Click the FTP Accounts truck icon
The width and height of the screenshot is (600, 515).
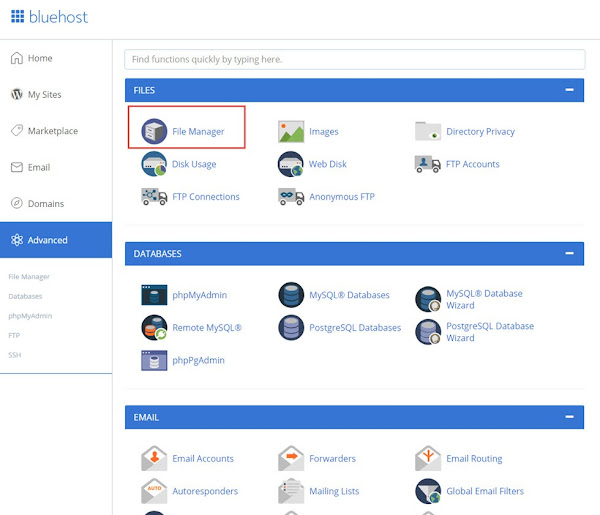(428, 164)
